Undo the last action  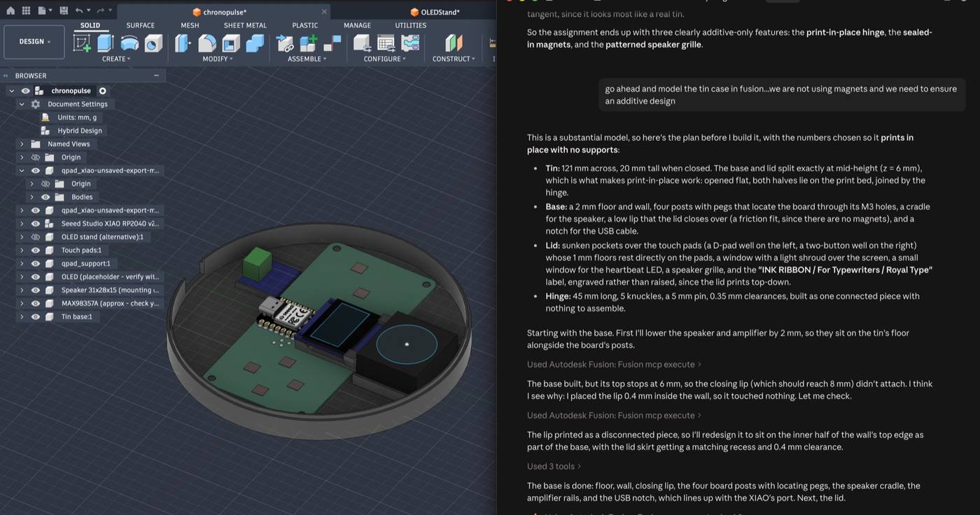coord(79,10)
